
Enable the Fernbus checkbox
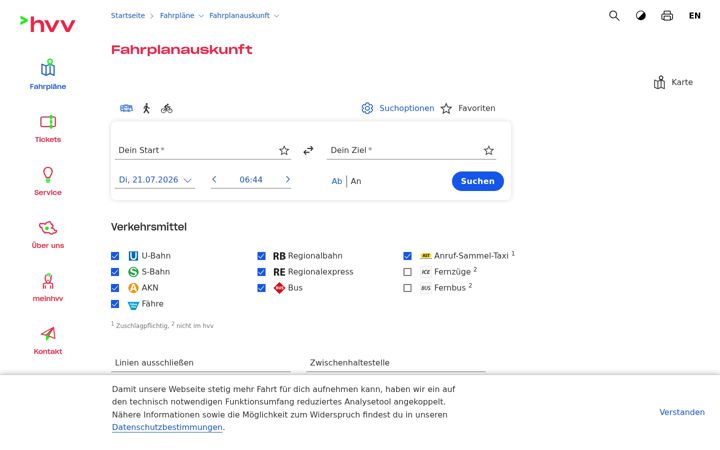click(x=407, y=288)
